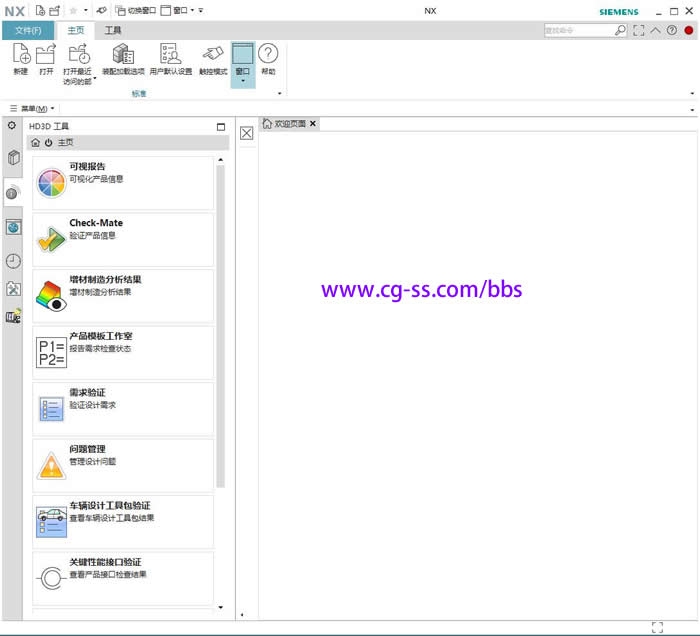This screenshot has height=636, width=700.
Task: Expand 打开最近访问的部件 recent parts dropdown
Action: click(94, 78)
